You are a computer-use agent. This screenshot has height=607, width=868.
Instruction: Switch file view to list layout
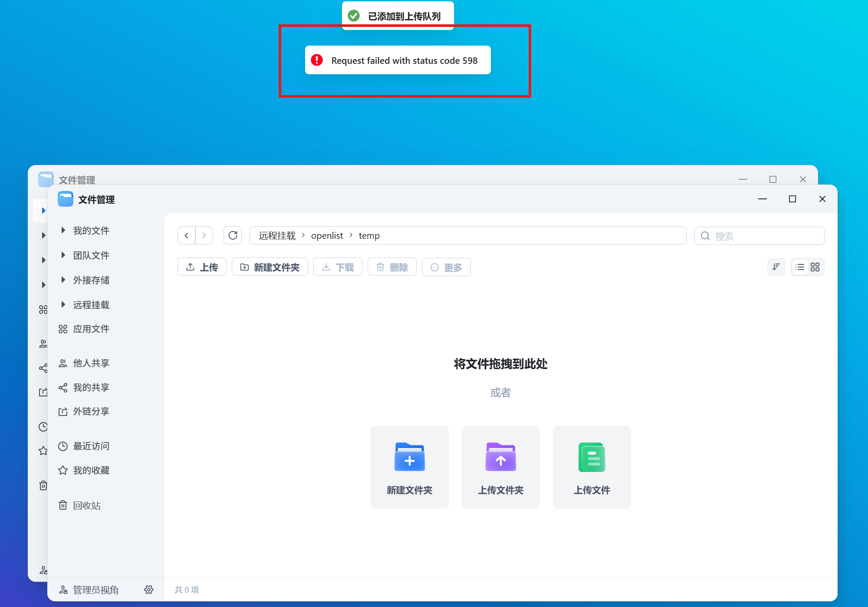click(x=799, y=267)
